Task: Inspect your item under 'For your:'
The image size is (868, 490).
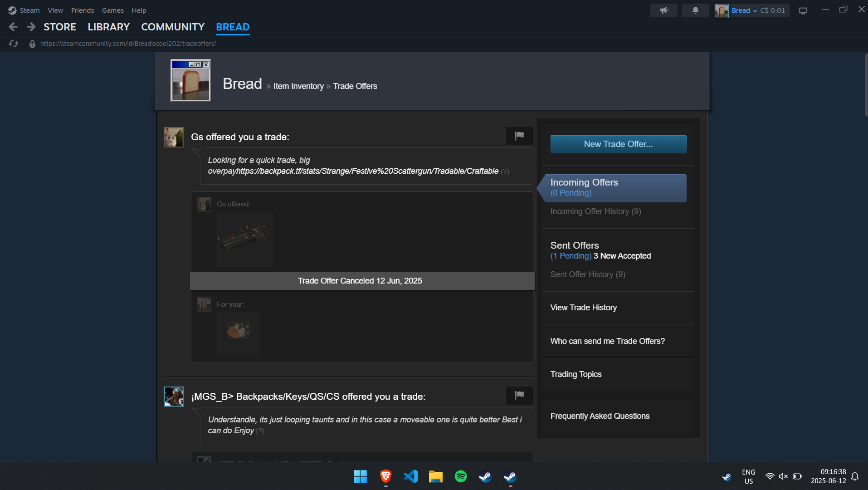Action: point(238,333)
